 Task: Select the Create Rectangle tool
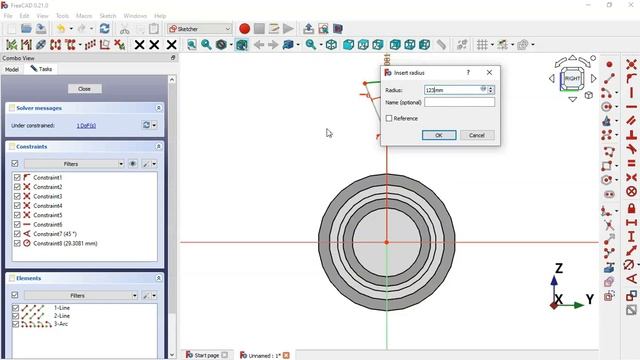pyautogui.click(x=607, y=166)
